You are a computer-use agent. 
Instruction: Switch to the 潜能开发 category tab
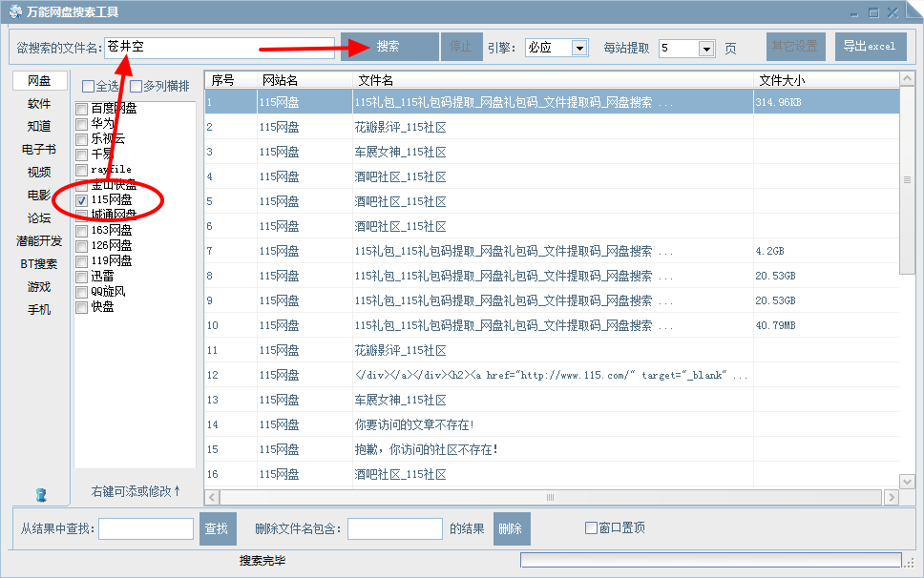click(39, 241)
